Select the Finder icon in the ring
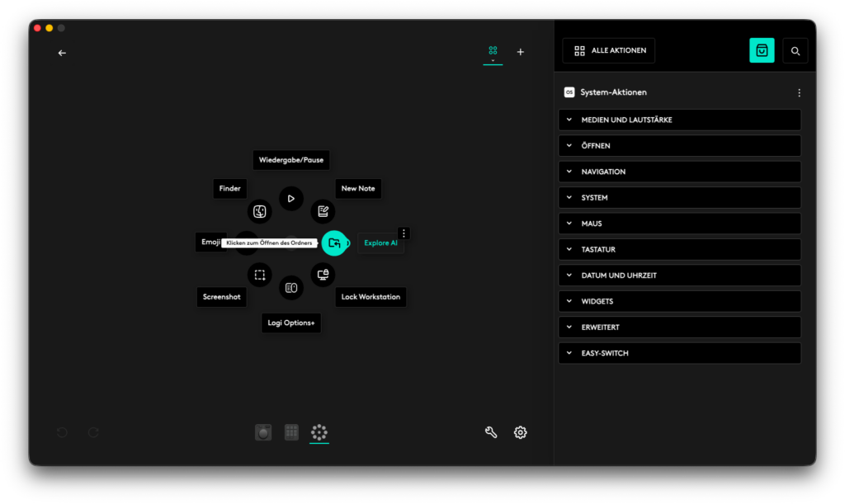Image resolution: width=845 pixels, height=504 pixels. tap(259, 212)
